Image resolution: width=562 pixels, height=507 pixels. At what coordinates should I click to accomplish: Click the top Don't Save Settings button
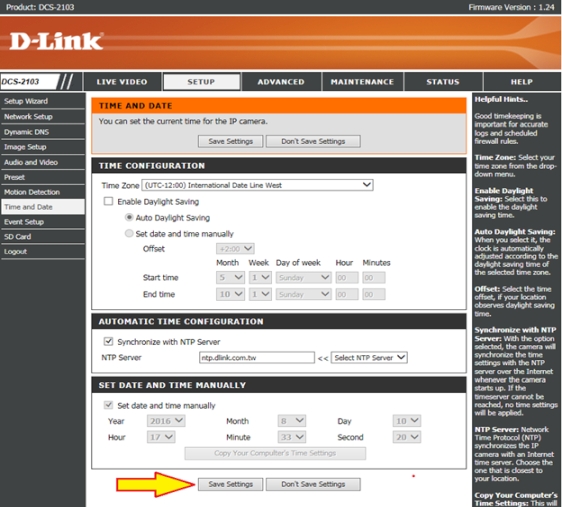coord(313,141)
